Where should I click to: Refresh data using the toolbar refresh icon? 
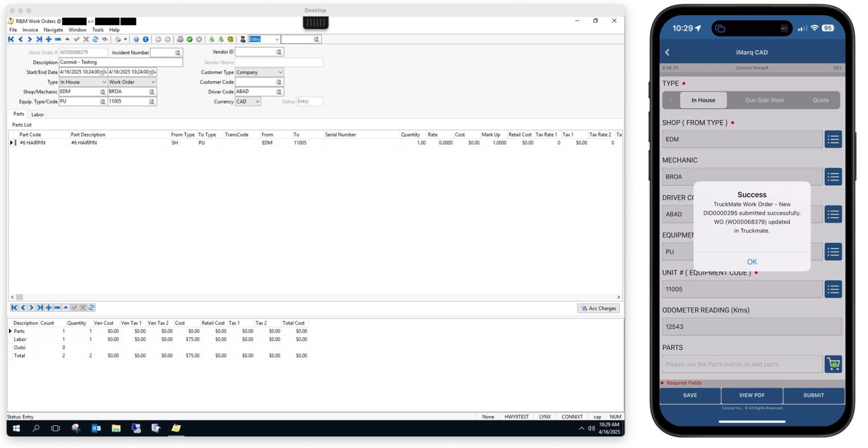pos(95,39)
